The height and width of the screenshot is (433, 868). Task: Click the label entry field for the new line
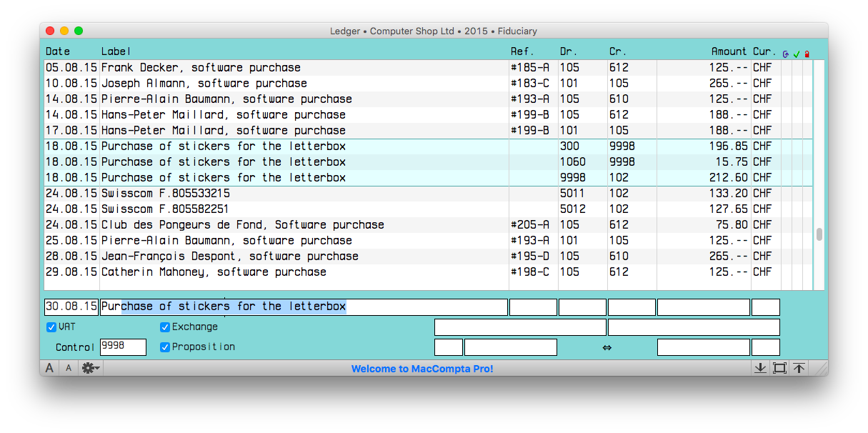304,307
